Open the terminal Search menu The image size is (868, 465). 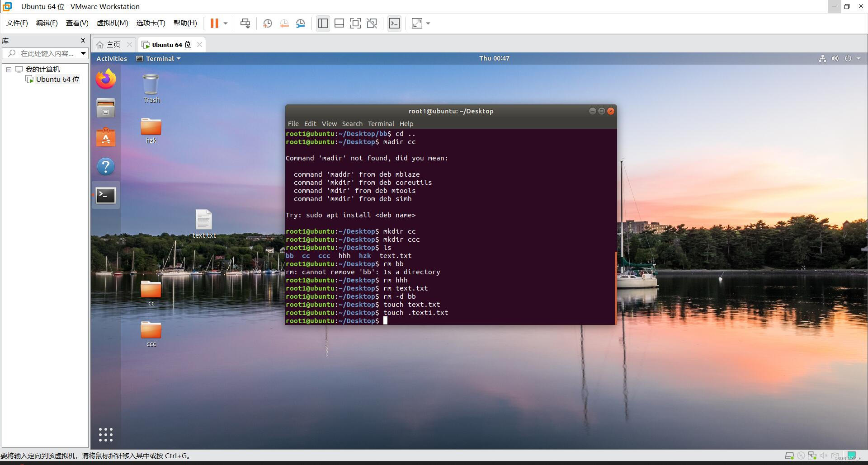[x=352, y=124]
